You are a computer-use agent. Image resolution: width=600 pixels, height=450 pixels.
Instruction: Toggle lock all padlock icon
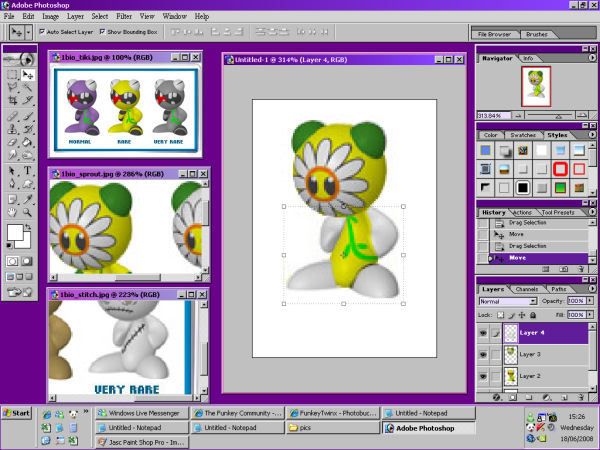(x=533, y=315)
